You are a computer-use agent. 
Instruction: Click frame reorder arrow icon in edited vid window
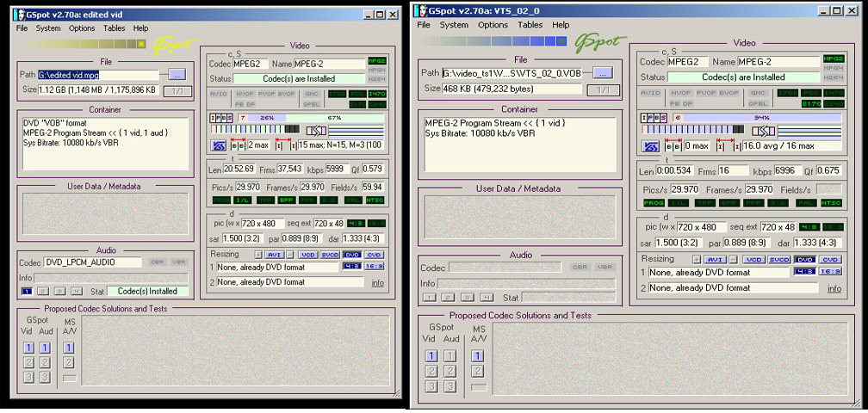[317, 131]
